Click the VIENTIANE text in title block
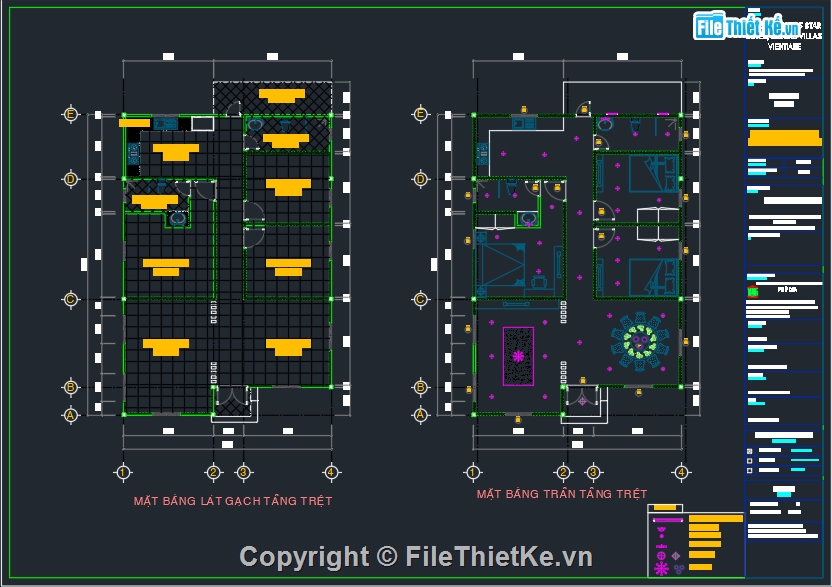Viewport: 832px width, 587px height. pyautogui.click(x=784, y=47)
